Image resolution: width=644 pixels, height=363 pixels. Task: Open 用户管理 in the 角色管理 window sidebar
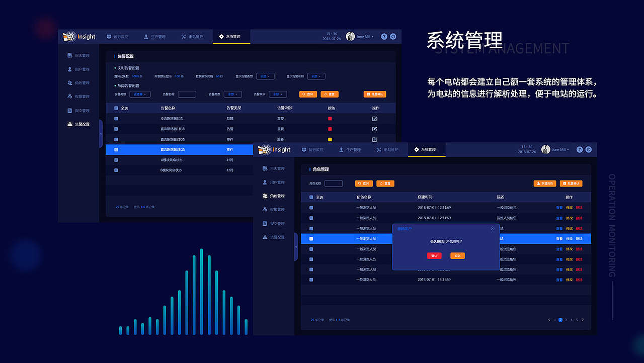274,183
